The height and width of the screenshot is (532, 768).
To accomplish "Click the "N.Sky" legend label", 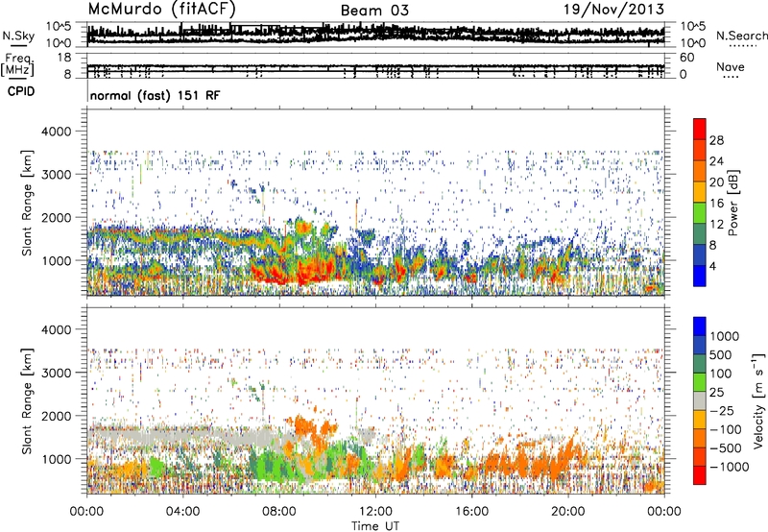I will (x=18, y=36).
